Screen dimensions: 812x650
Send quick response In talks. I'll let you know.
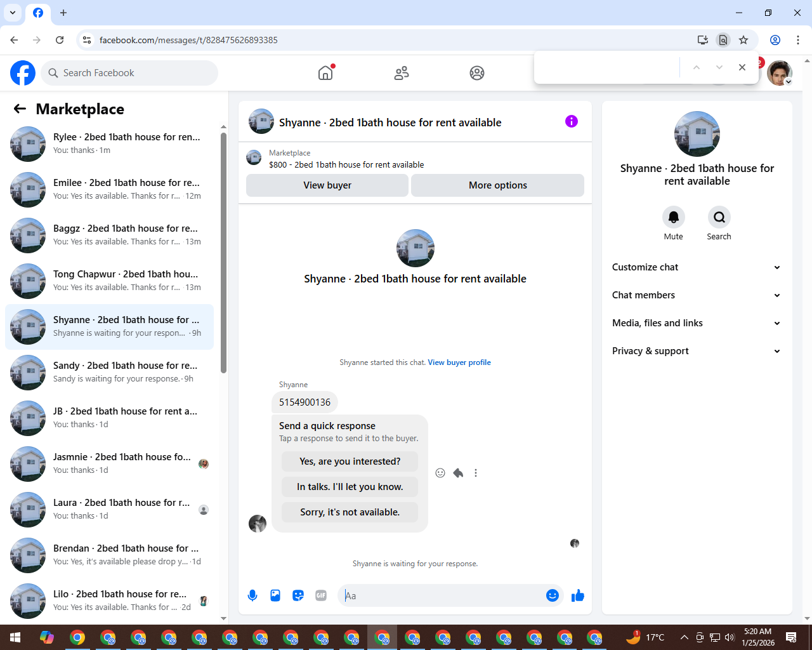pos(350,487)
